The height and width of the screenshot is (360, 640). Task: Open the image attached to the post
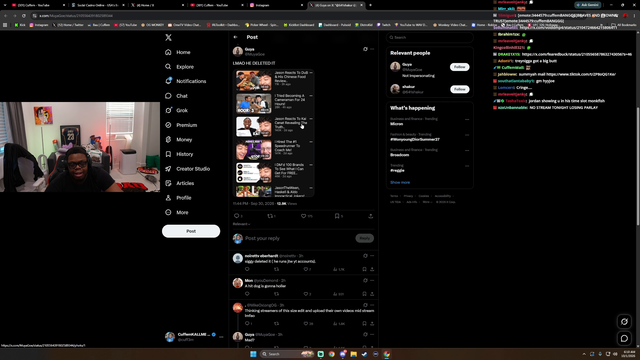click(273, 133)
